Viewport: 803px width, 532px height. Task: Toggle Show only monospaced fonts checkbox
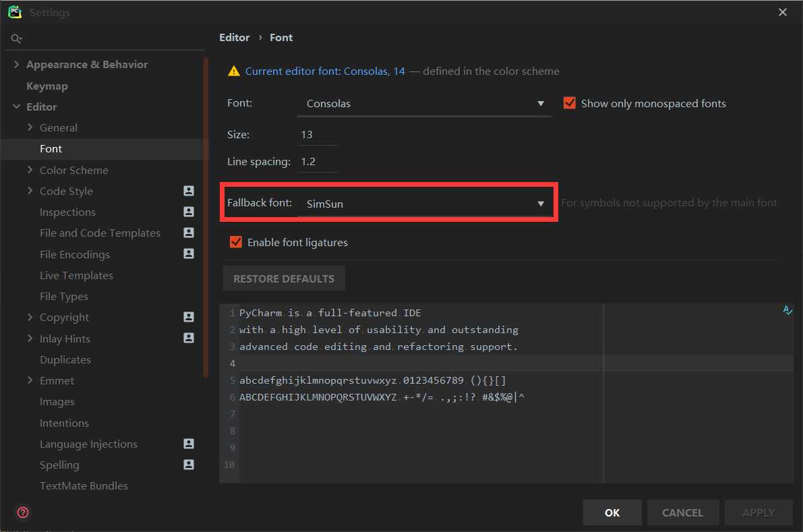coord(569,103)
